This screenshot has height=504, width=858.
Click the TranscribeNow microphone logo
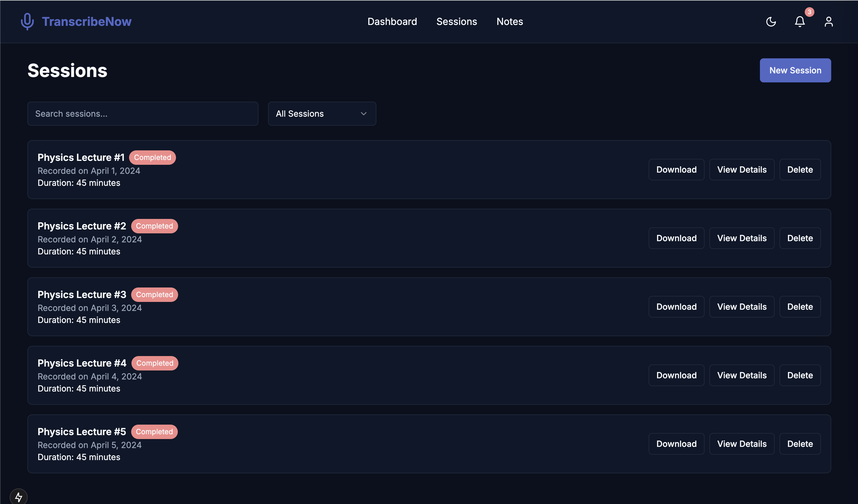(x=27, y=21)
